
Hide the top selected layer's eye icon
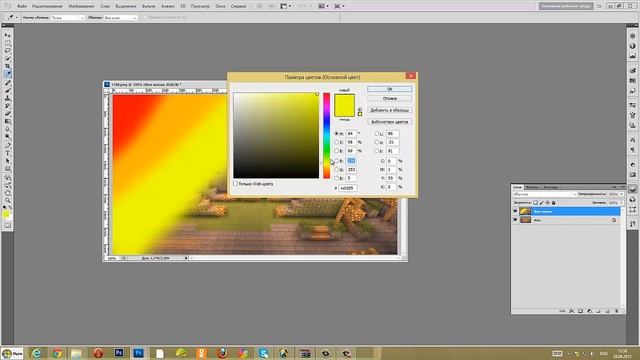coord(515,211)
